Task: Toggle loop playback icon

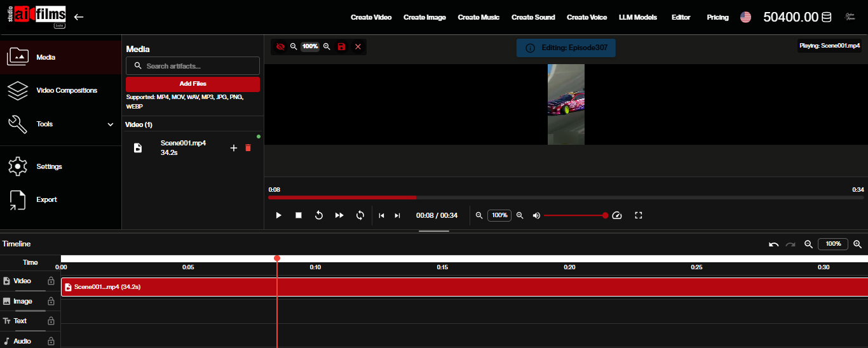Action: pyautogui.click(x=360, y=215)
